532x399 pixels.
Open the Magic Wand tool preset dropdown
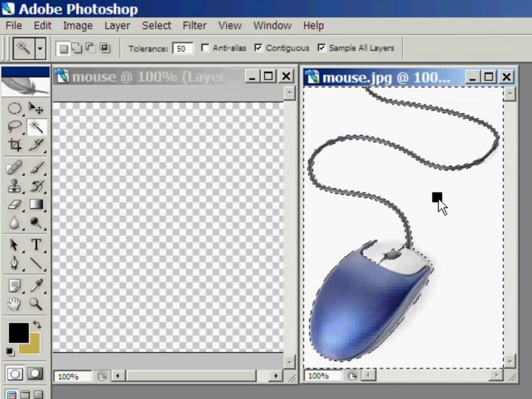pyautogui.click(x=40, y=48)
